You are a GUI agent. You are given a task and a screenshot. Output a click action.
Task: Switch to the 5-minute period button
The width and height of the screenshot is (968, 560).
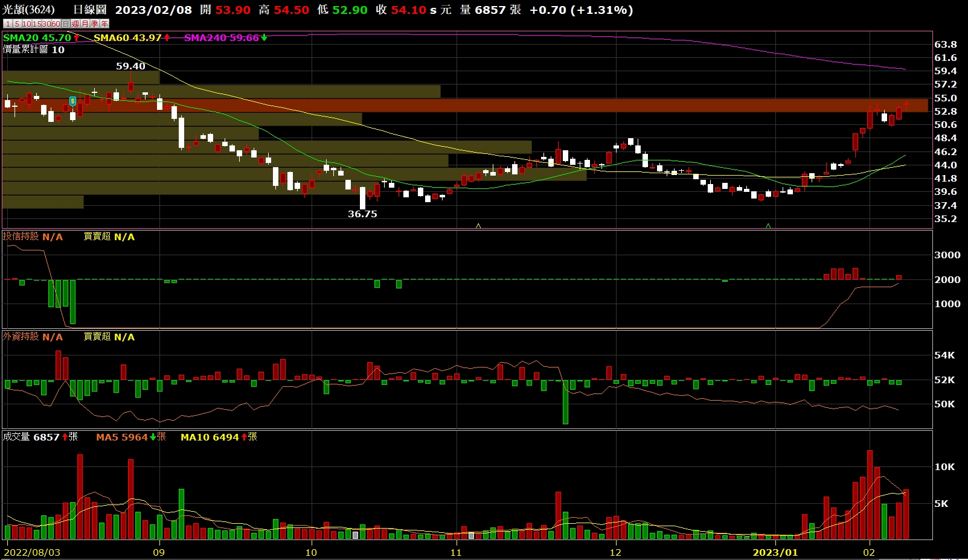(x=17, y=24)
